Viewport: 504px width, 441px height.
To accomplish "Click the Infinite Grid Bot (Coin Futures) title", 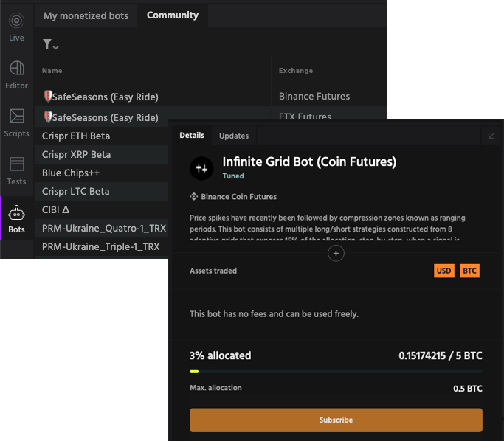I will click(309, 162).
